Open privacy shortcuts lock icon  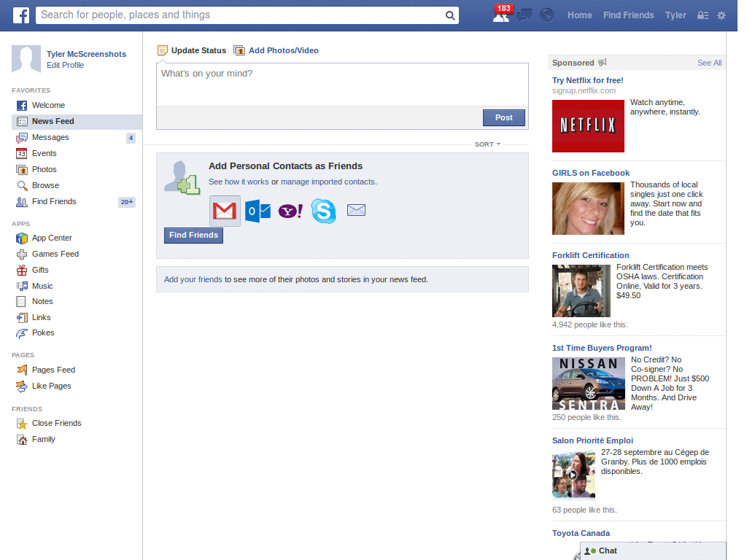pos(703,15)
